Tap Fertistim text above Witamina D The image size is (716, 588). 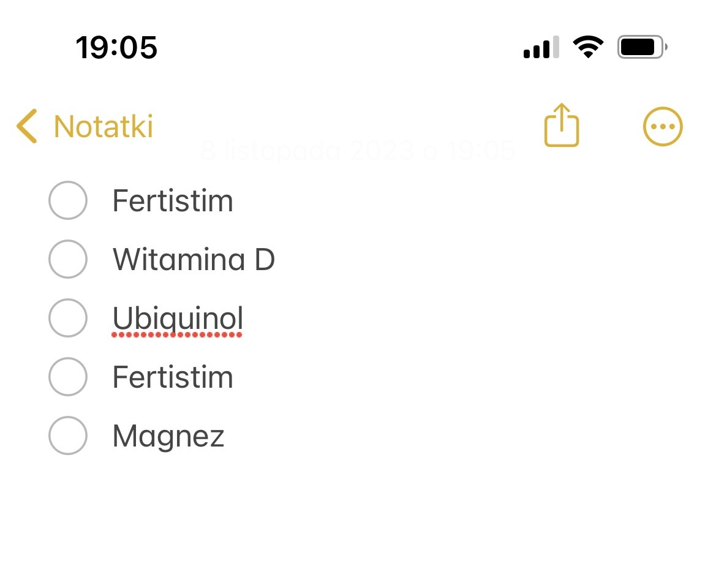173,201
